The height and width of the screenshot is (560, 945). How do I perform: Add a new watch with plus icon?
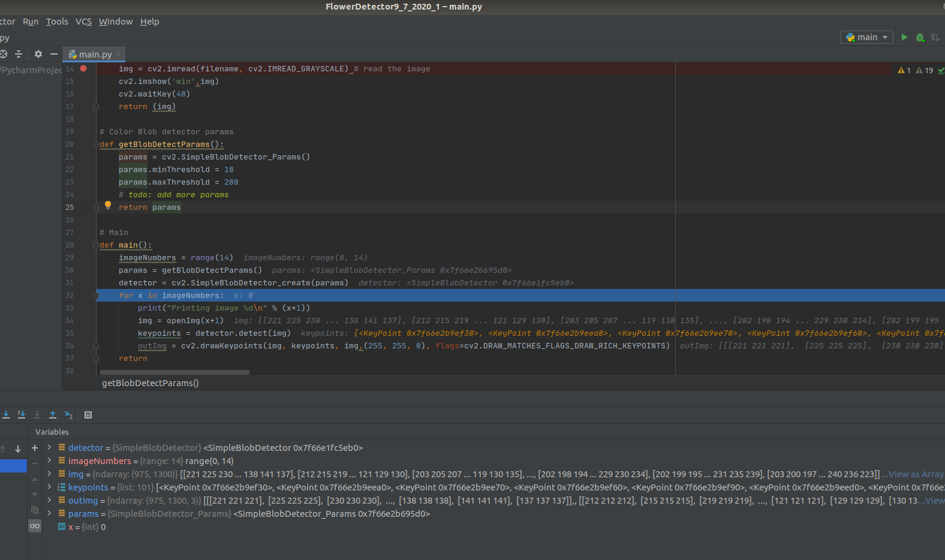click(35, 448)
